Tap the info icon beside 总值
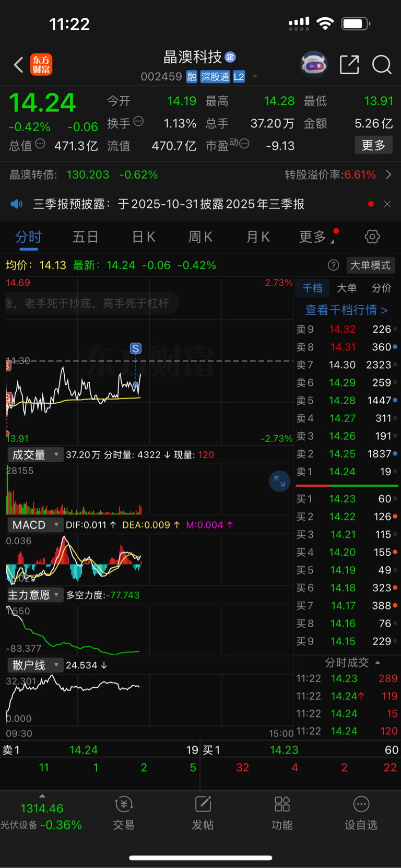The image size is (401, 868). pyautogui.click(x=40, y=144)
